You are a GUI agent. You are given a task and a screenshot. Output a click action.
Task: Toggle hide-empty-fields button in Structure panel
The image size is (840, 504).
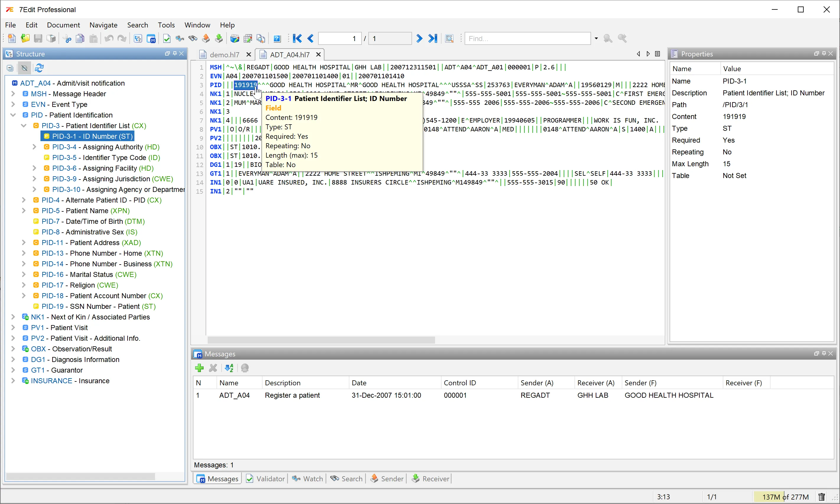click(25, 68)
